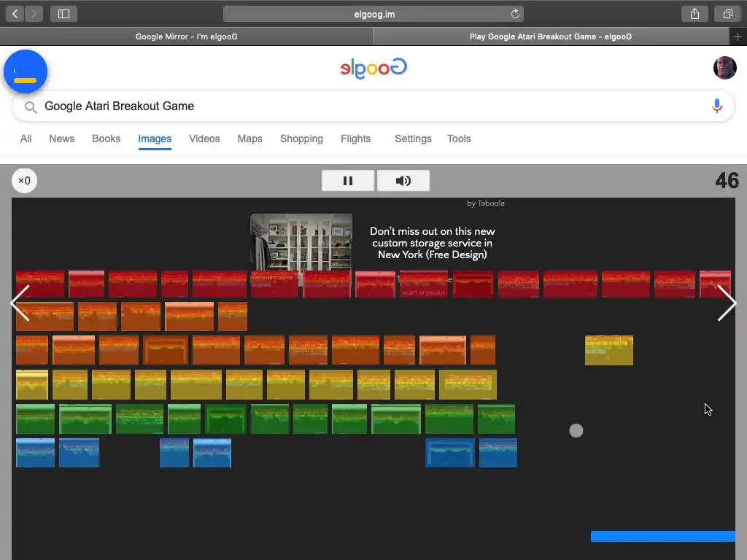Open the News results tab
The image size is (747, 560).
click(x=61, y=139)
